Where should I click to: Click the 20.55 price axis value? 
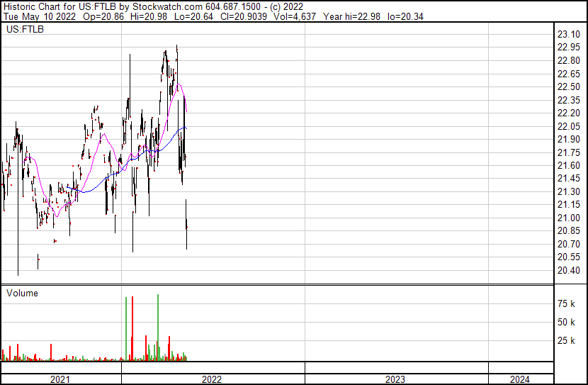click(x=568, y=257)
